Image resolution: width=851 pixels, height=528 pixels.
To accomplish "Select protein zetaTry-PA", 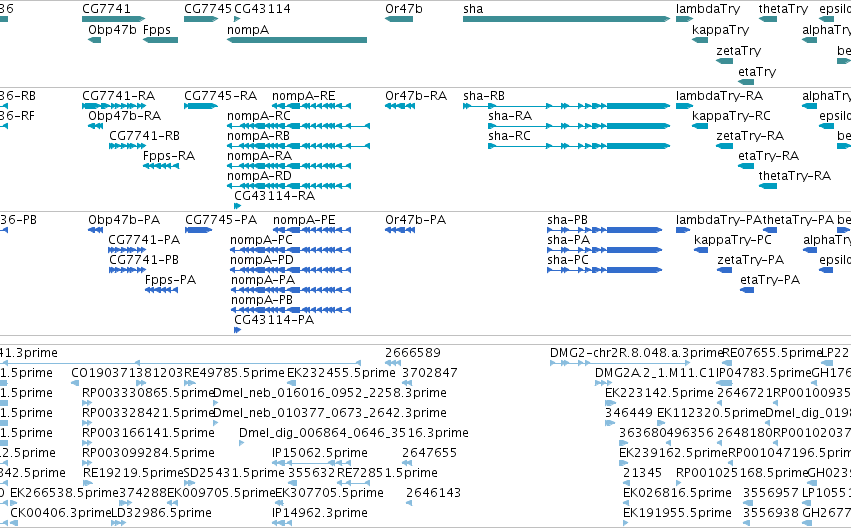I will [x=751, y=260].
